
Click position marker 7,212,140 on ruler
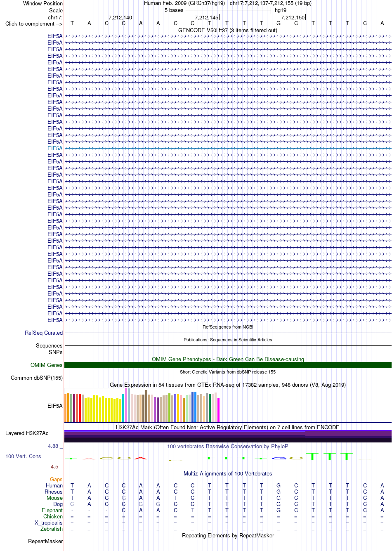point(120,17)
